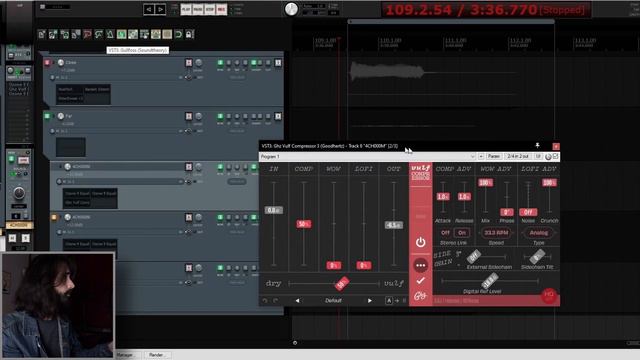The width and height of the screenshot is (640, 360).
Task: Click the A compare button
Action: [x=389, y=301]
